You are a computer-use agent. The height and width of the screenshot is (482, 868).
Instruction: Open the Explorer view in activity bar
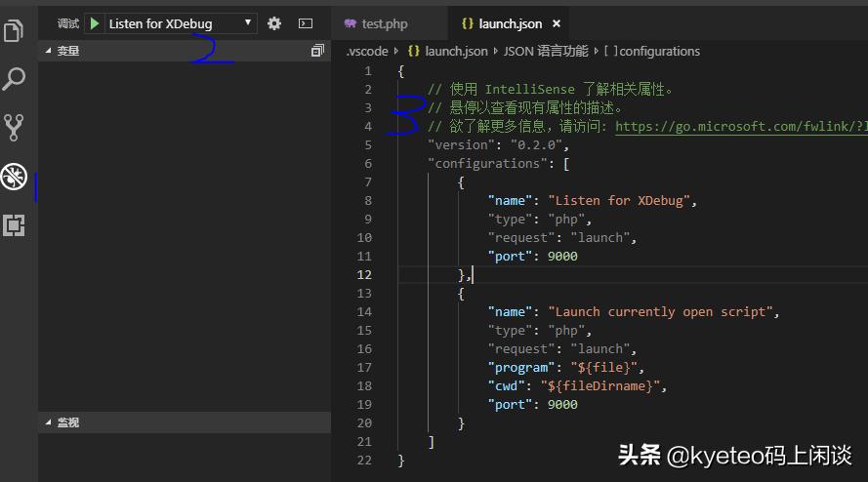click(x=14, y=30)
